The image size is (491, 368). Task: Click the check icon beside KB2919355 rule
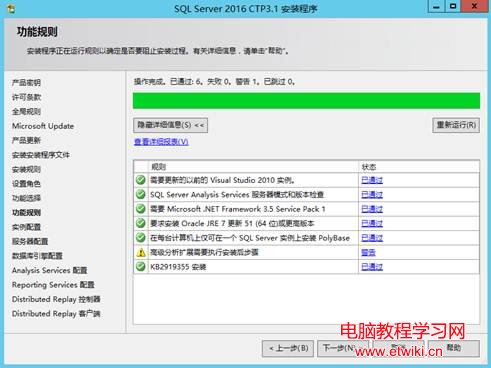pyautogui.click(x=141, y=267)
